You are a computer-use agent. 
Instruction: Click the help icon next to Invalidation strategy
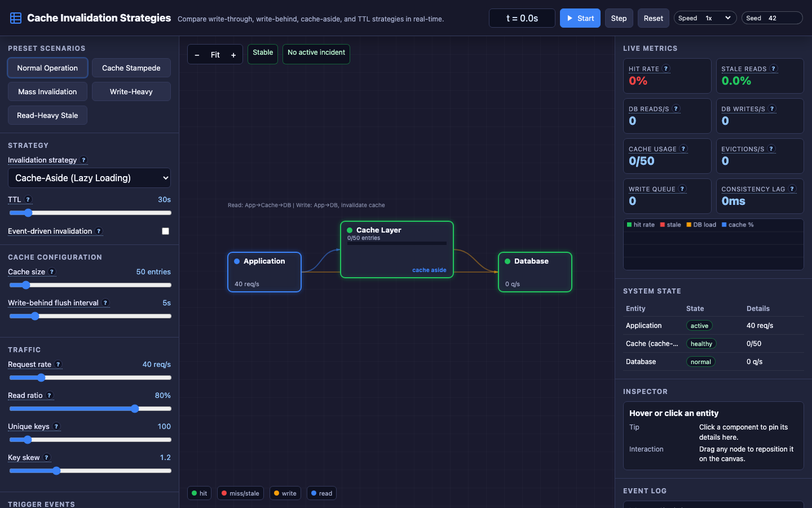[x=84, y=160]
